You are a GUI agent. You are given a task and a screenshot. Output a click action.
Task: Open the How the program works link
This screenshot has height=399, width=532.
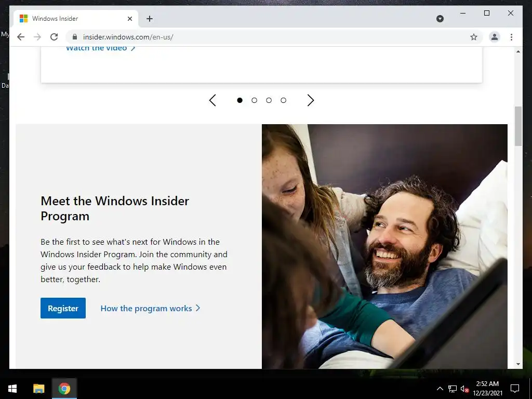(150, 309)
